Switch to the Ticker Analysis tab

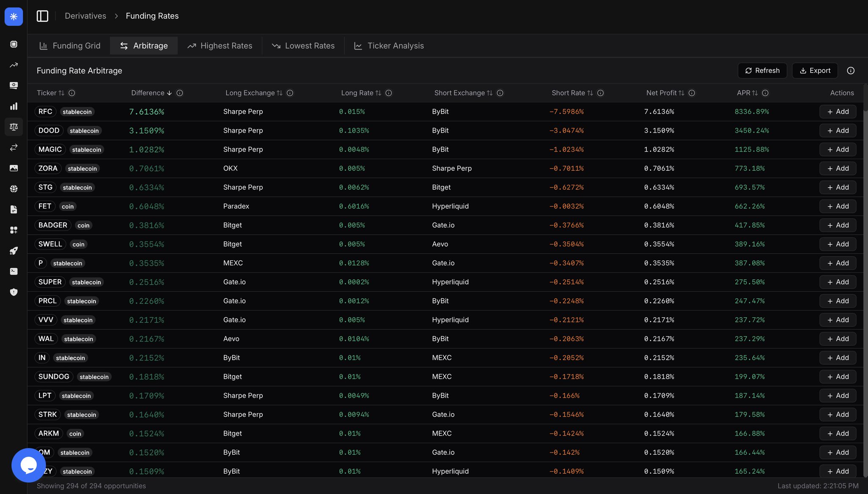(x=389, y=46)
